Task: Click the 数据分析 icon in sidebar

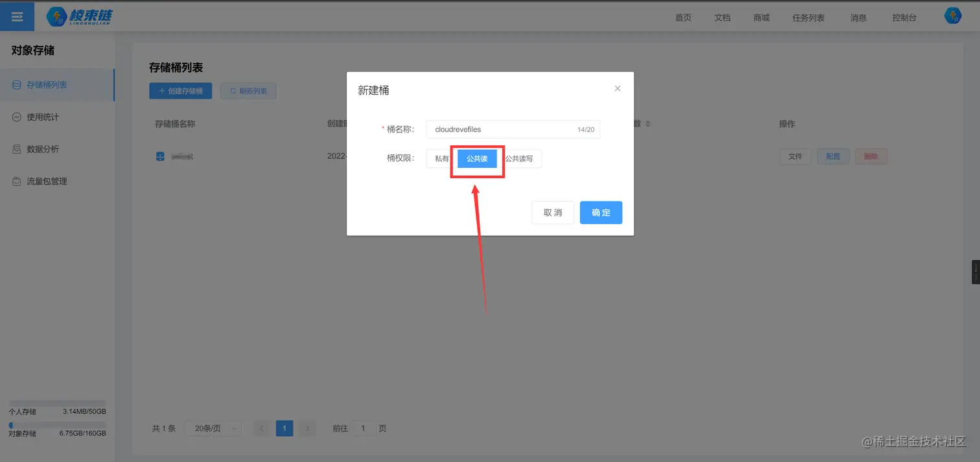Action: 16,149
